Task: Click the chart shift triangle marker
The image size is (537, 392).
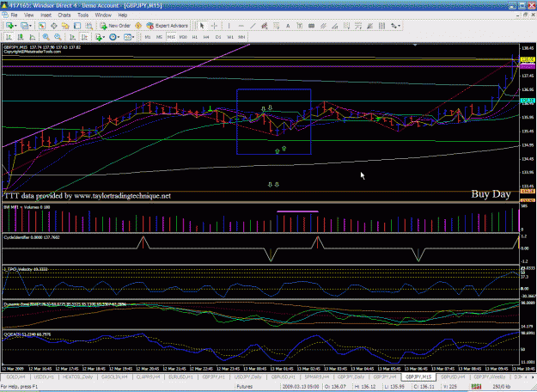Action: (x=415, y=45)
